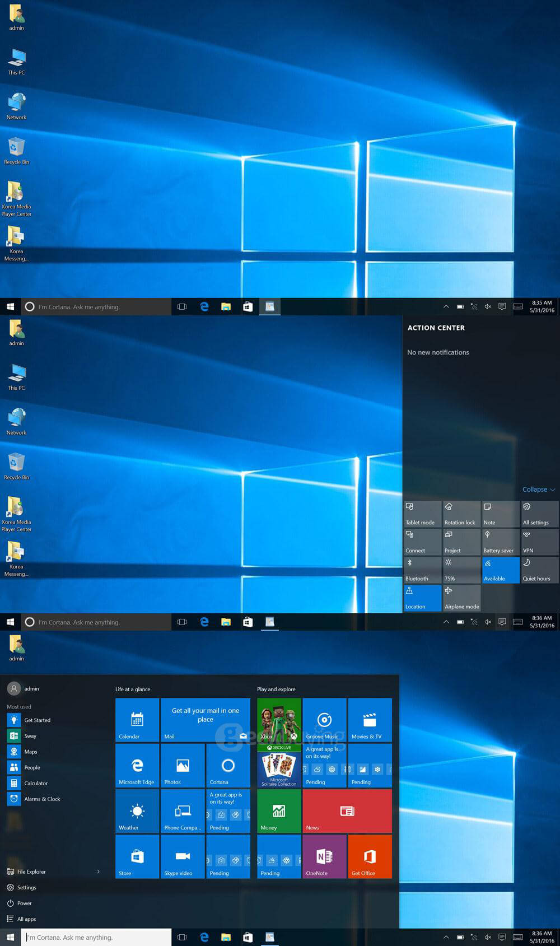Open the Calendar tile in Start menu
The width and height of the screenshot is (560, 946).
(x=137, y=720)
